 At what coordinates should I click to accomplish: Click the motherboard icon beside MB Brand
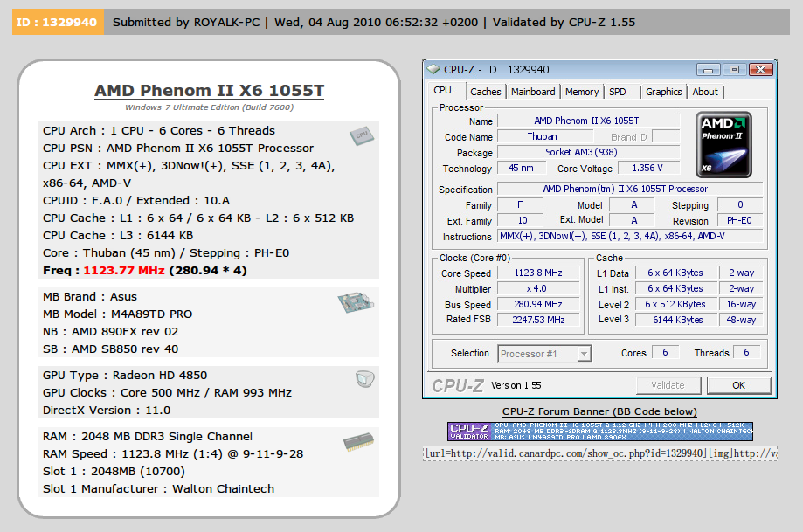pyautogui.click(x=356, y=302)
